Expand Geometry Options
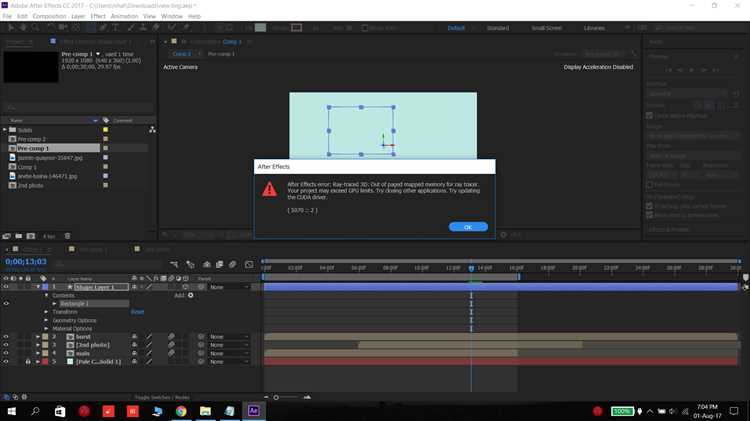Image resolution: width=750 pixels, height=421 pixels. (46, 320)
